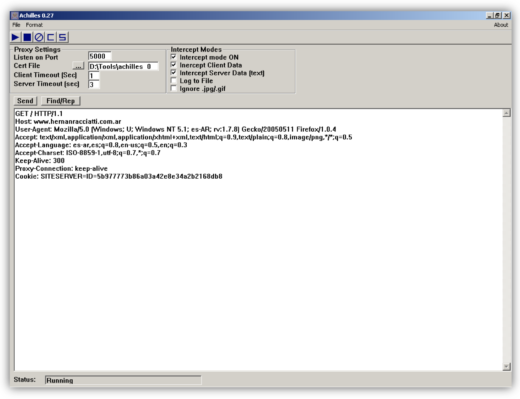This screenshot has height=399, width=520.
Task: Click the C toolbar icon
Action: coord(51,37)
